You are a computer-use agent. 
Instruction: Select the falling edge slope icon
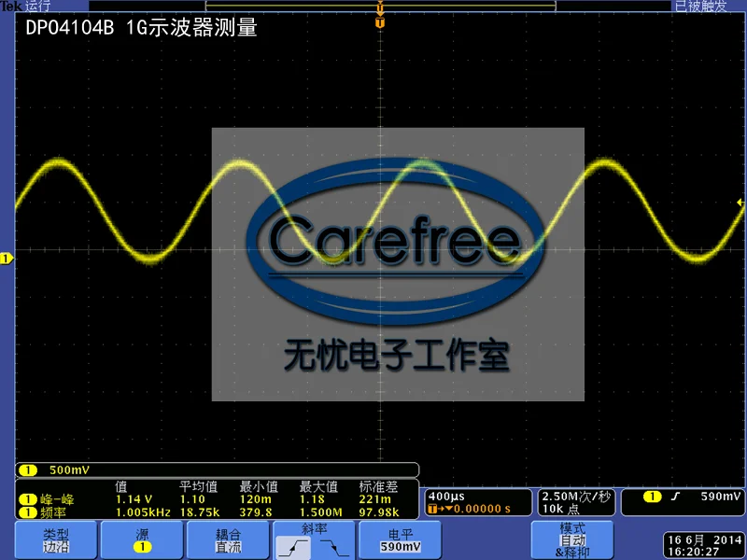(335, 548)
